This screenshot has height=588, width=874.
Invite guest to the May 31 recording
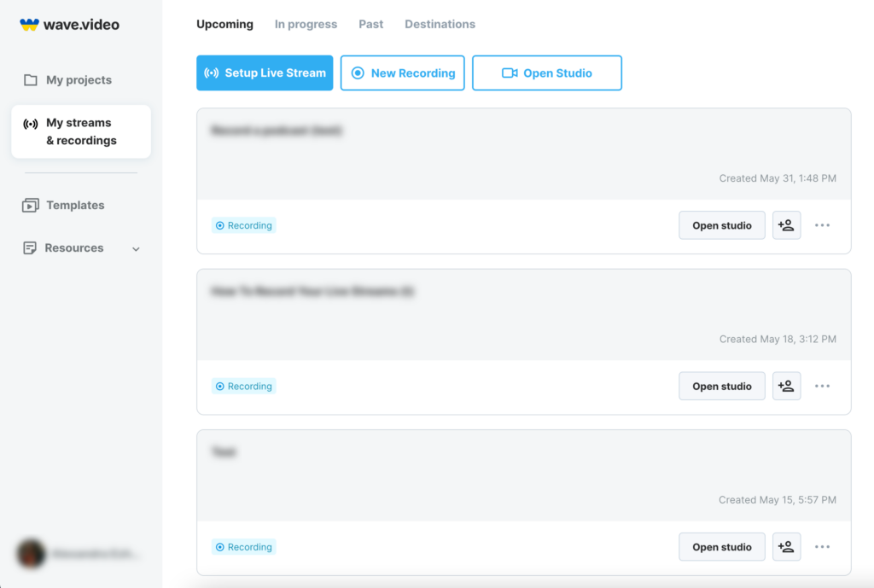pyautogui.click(x=786, y=226)
